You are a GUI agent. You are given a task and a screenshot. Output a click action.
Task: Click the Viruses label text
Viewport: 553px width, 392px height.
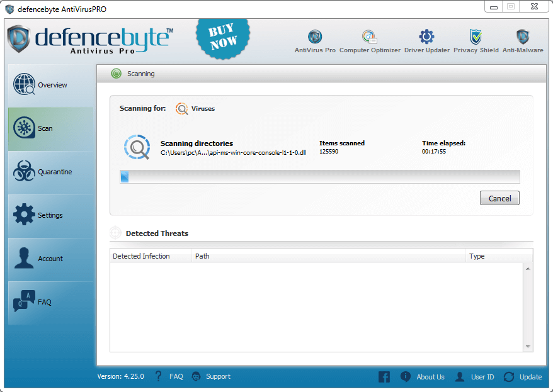click(x=203, y=108)
